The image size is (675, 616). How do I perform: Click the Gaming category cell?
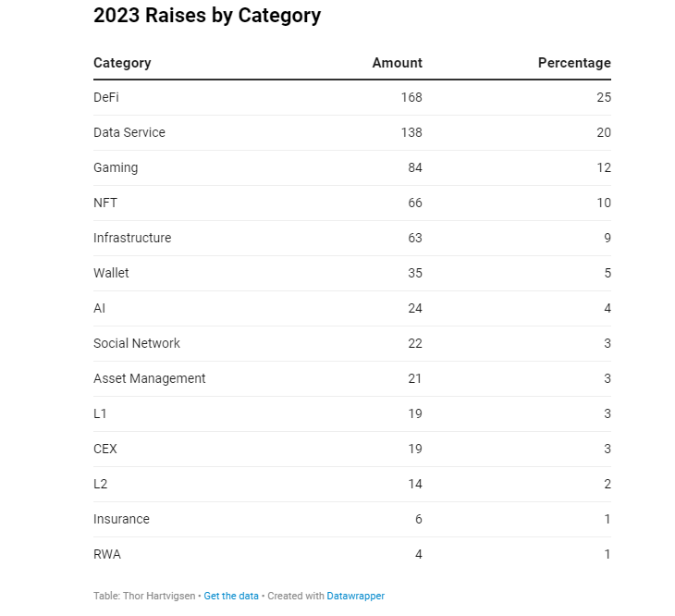coord(116,168)
